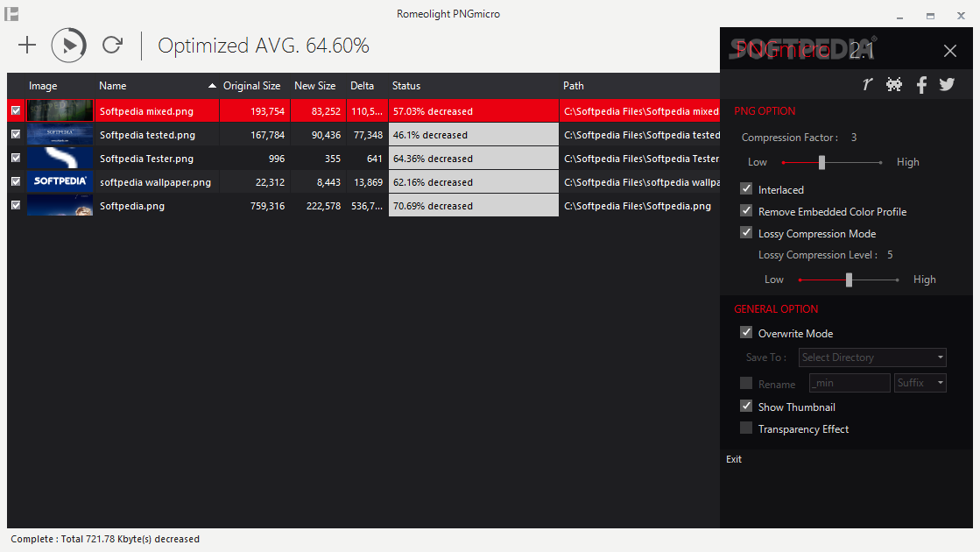Select the 'Softpedia.png' file name
The width and height of the screenshot is (980, 552).
(132, 206)
